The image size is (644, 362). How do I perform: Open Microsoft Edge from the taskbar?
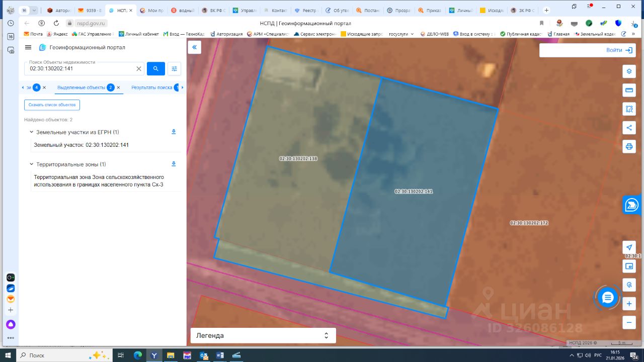[x=138, y=355]
